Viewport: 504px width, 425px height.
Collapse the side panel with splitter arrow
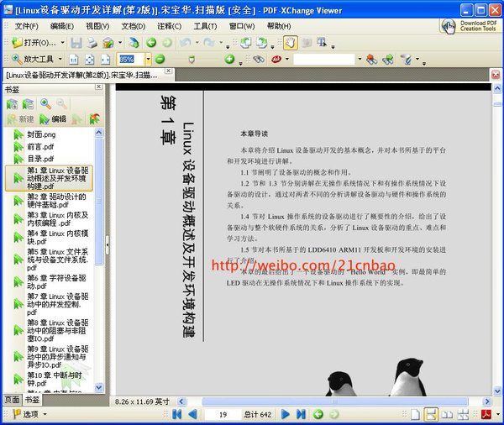pyautogui.click(x=108, y=245)
